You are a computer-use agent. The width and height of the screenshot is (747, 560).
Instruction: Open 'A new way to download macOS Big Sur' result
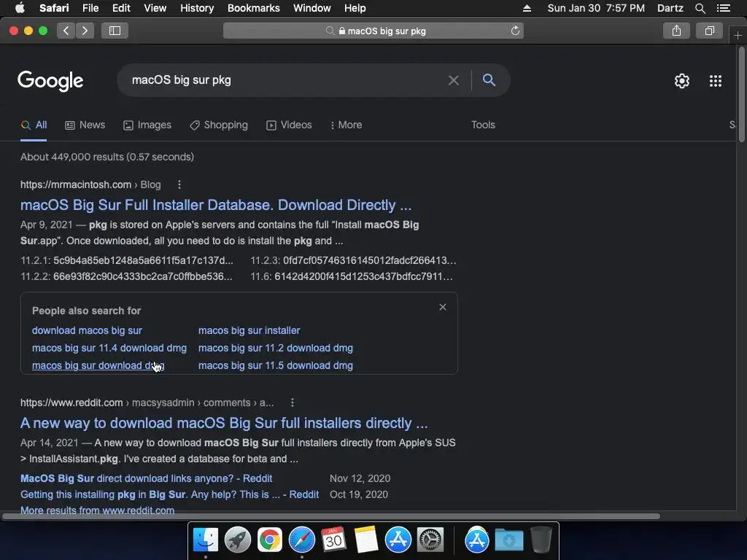[x=224, y=424]
